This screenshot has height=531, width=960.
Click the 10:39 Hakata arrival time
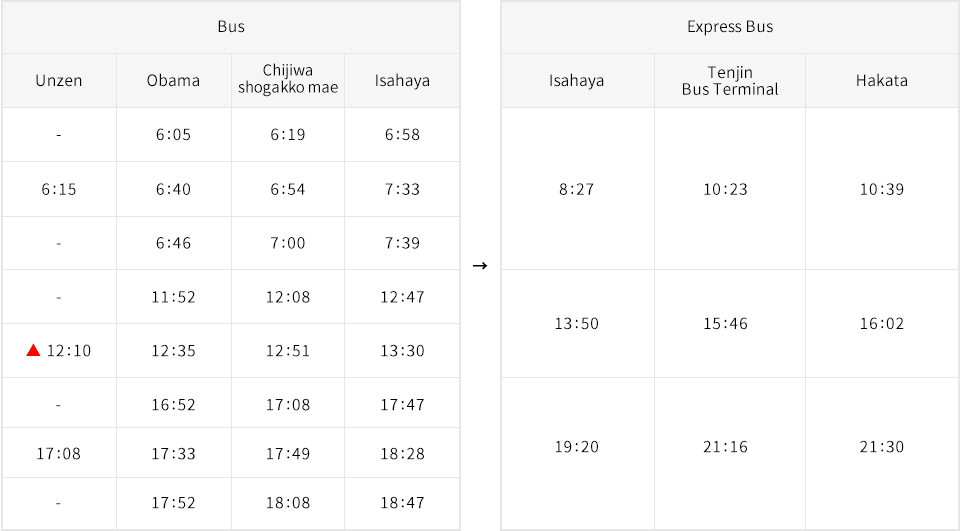point(882,189)
